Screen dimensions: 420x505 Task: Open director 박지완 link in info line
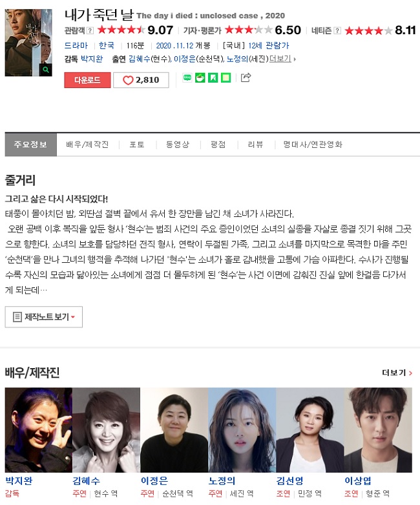[x=92, y=59]
